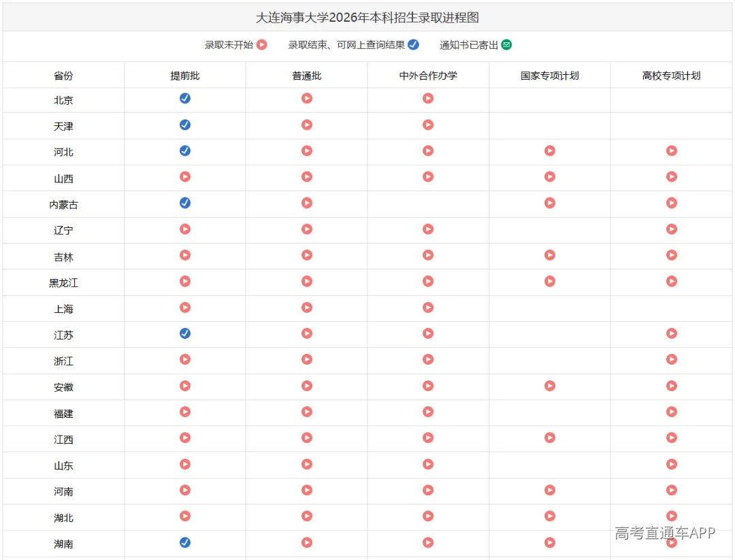
Task: Click the 山东 province cell
Action: click(x=63, y=466)
